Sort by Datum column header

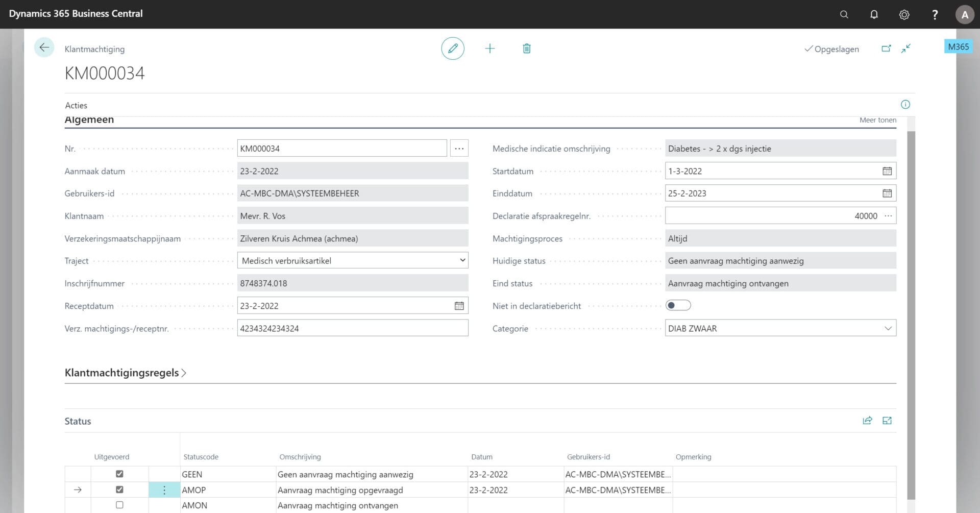(x=482, y=457)
